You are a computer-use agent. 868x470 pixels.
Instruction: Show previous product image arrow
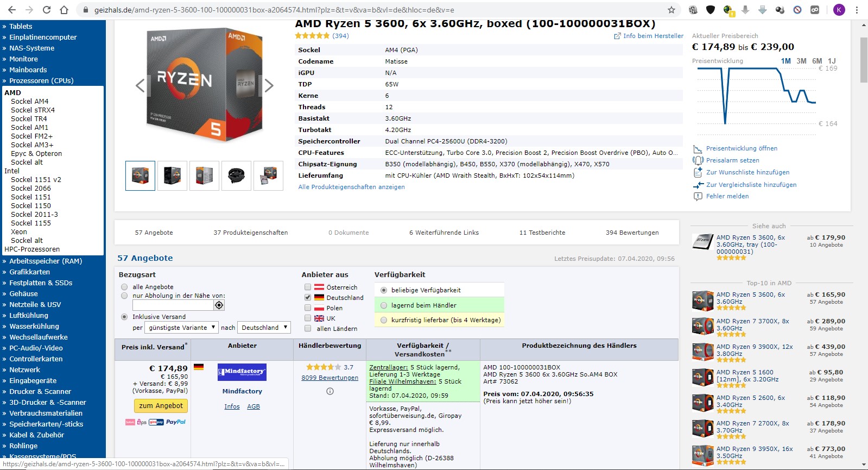[140, 85]
